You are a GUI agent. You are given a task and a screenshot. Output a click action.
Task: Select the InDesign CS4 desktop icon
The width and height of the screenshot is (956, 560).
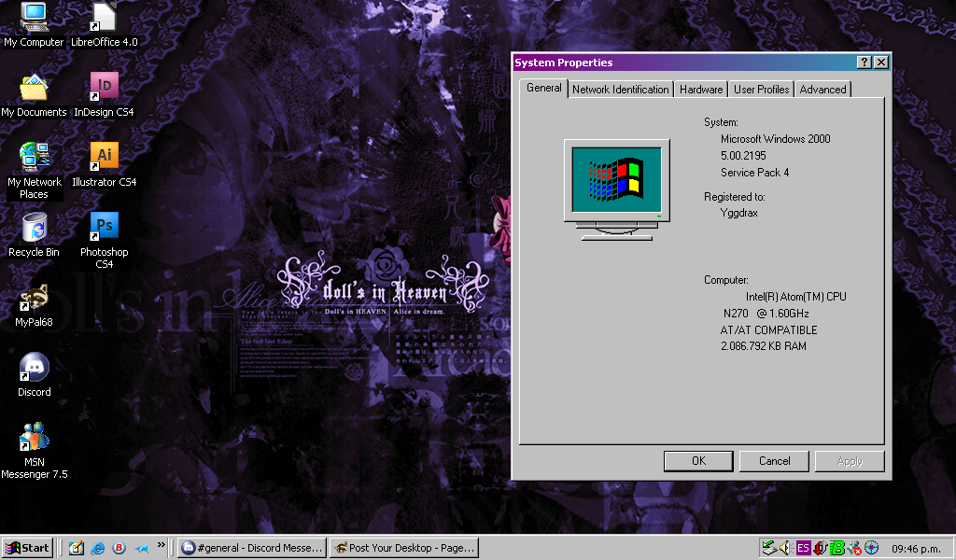104,88
